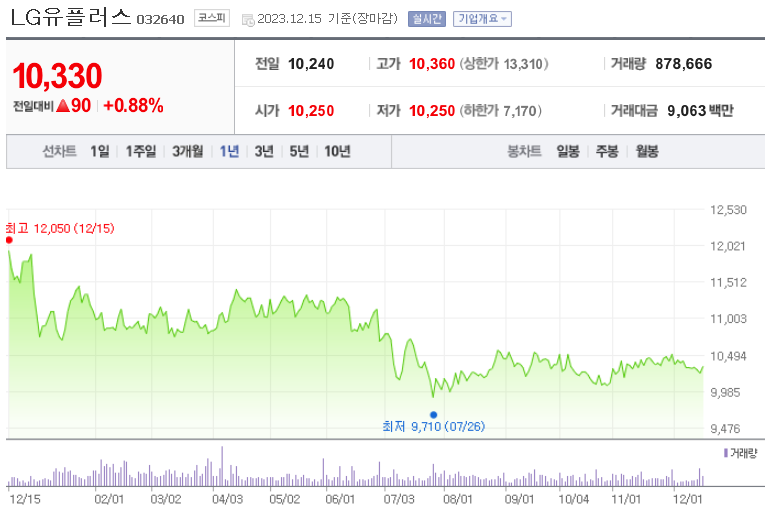Click the 하한가 7,170 text
Image resolution: width=765 pixels, height=526 pixels.
(501, 111)
